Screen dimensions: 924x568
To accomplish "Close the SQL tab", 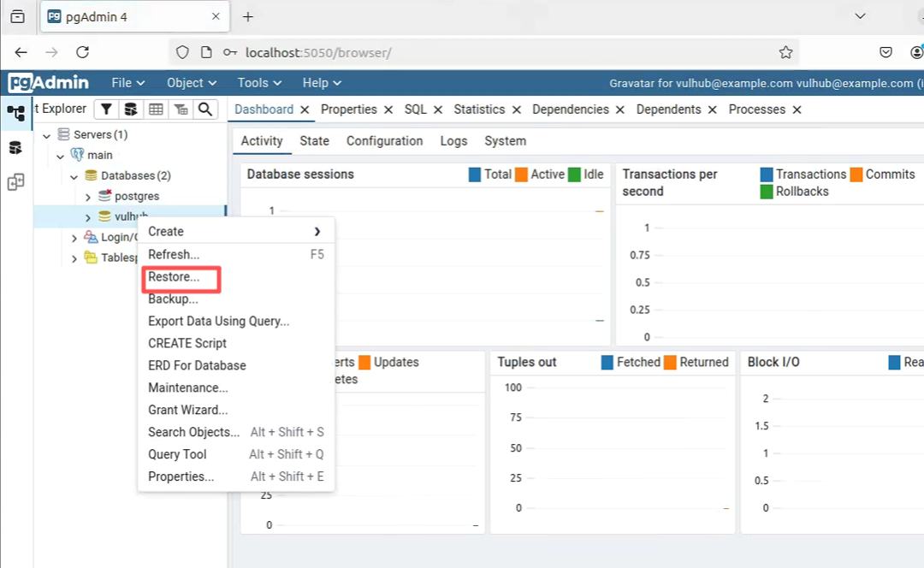I will (438, 109).
